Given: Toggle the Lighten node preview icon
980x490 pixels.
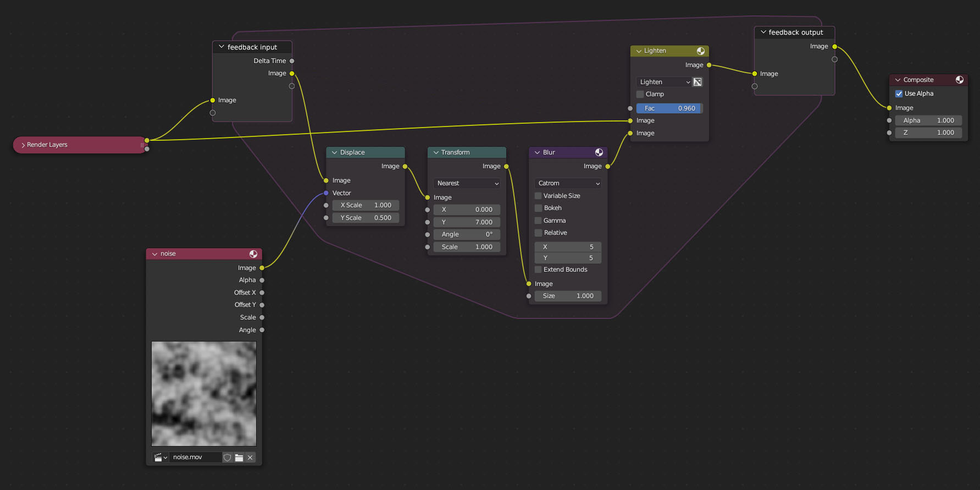Looking at the screenshot, I should point(701,51).
